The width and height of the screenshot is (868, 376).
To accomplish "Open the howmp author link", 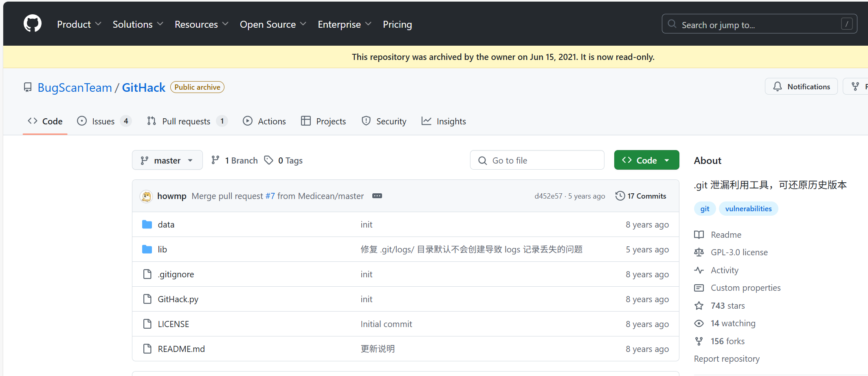I will click(x=172, y=196).
